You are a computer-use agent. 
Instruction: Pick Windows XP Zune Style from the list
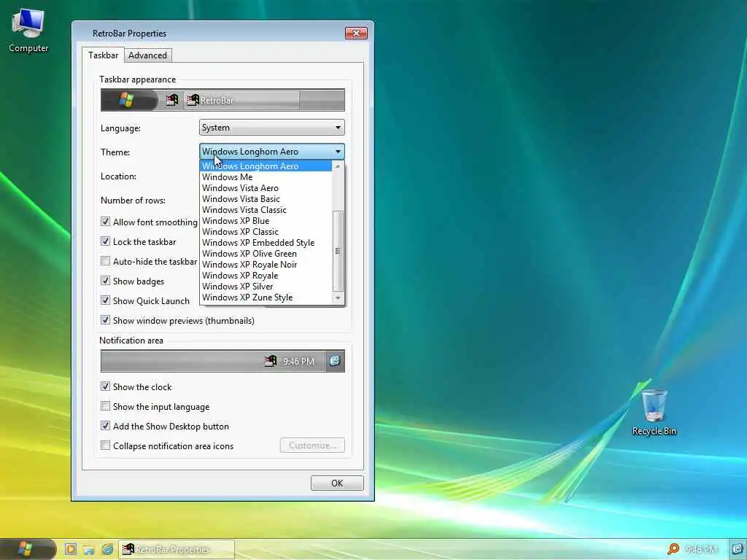coord(266,297)
